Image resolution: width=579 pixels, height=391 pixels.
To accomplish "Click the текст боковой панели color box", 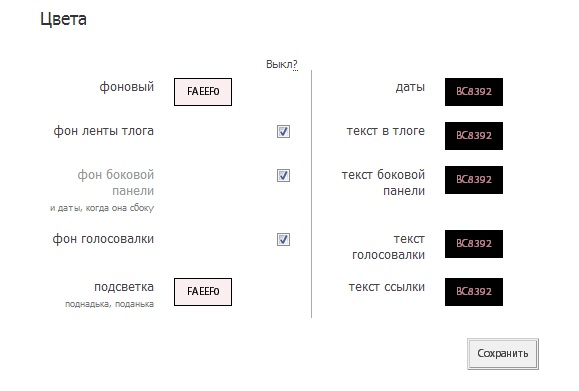I will [474, 180].
